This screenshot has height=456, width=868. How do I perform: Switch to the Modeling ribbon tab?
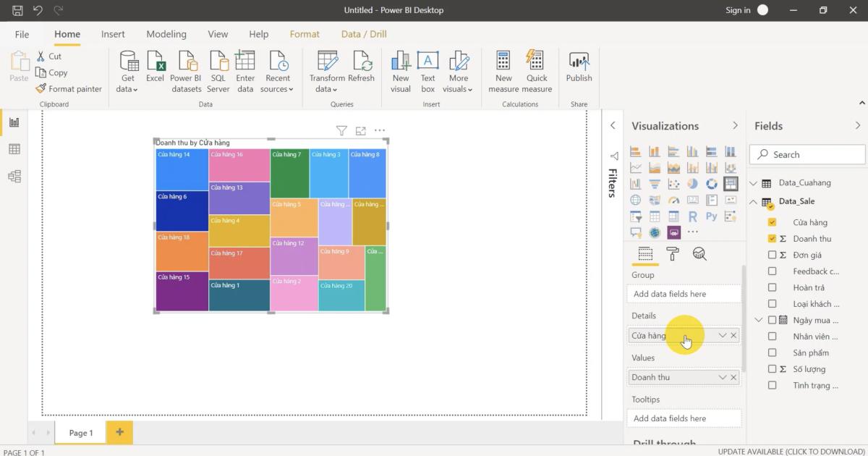click(x=166, y=33)
